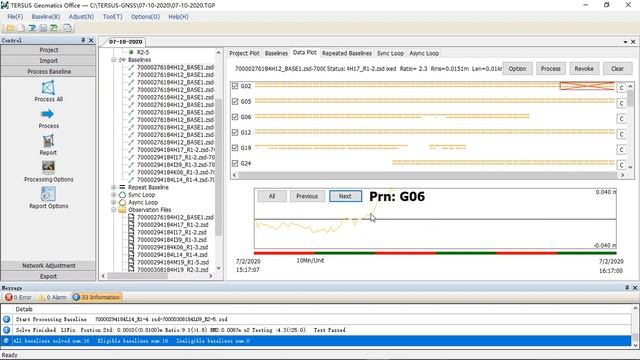This screenshot has width=640, height=360.
Task: Click the Process All icon
Action: point(48,88)
